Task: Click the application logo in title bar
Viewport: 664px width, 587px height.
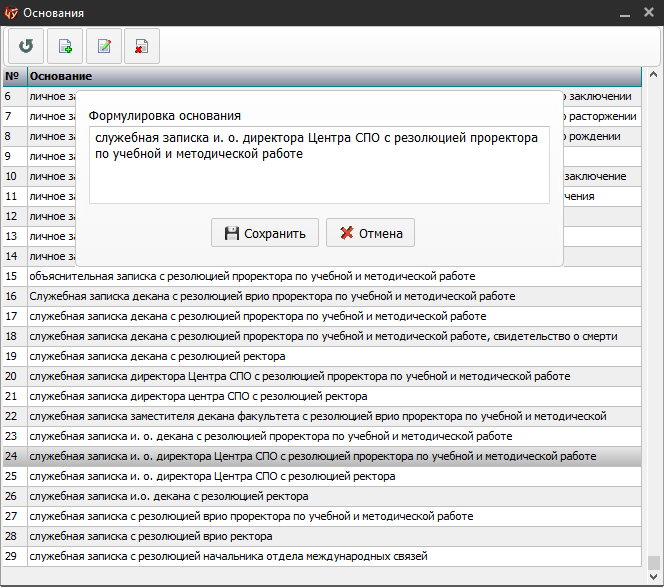Action: 12,13
